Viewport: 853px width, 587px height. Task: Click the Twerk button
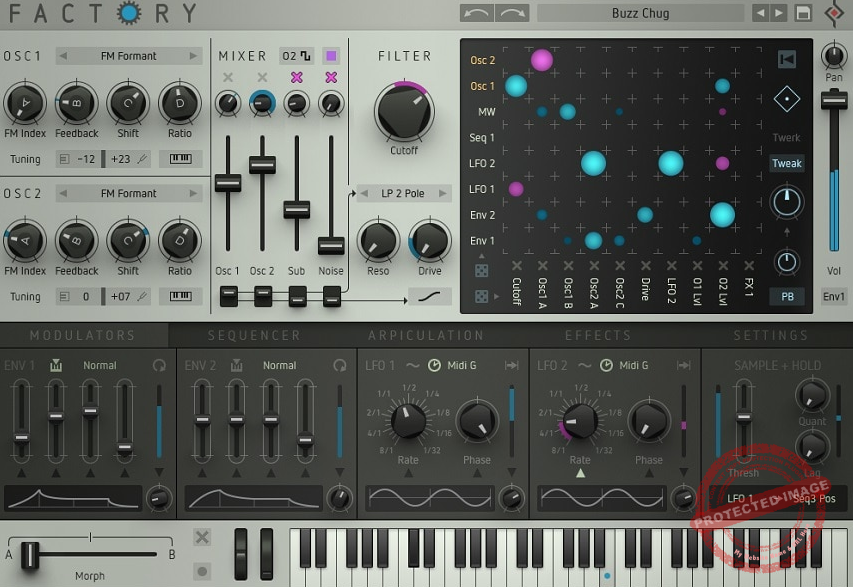coord(787,138)
